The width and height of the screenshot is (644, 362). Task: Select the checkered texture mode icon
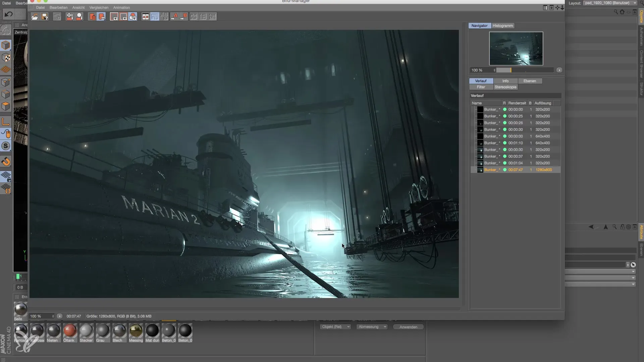(6, 58)
